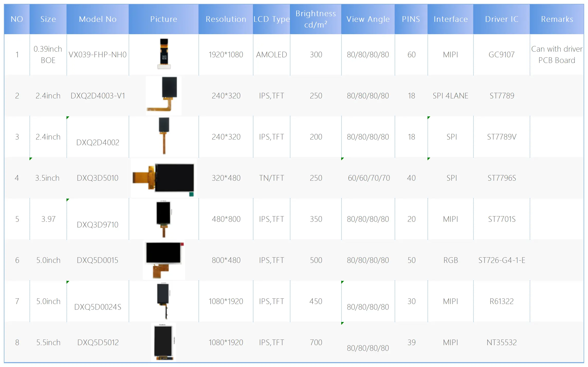The width and height of the screenshot is (588, 367).
Task: Click the R61322 driver IC cell
Action: (x=501, y=301)
